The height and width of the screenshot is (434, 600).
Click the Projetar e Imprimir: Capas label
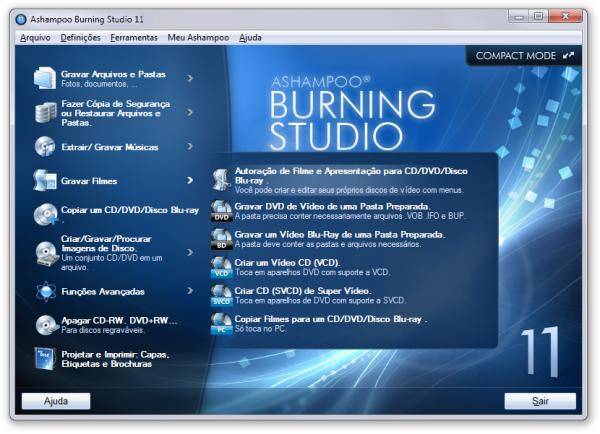tap(115, 359)
